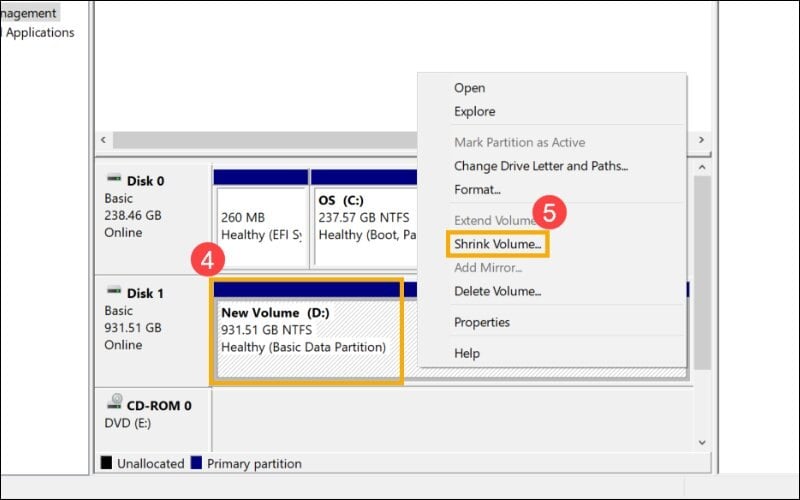
Task: Click the down arrow of vertical scrollbar
Action: (702, 441)
